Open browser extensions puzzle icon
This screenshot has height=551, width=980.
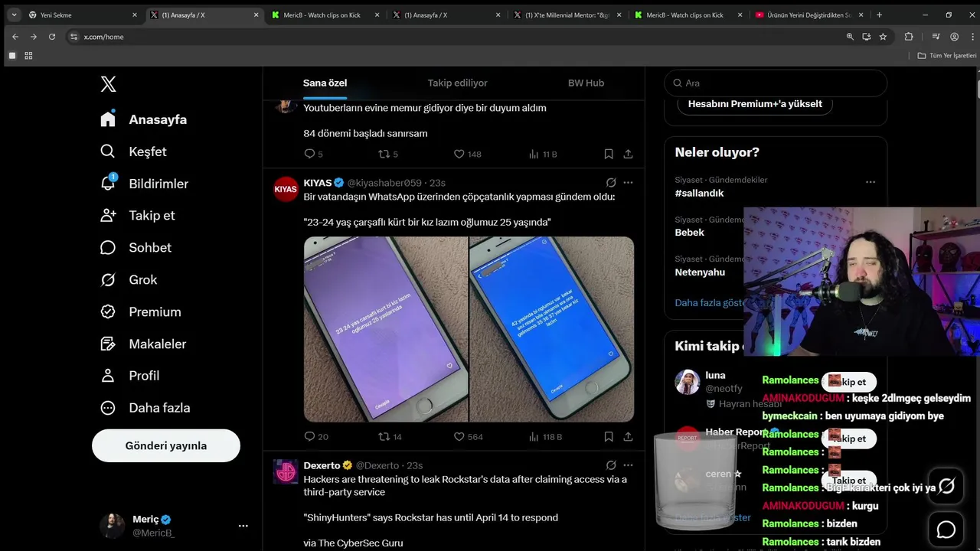(909, 37)
